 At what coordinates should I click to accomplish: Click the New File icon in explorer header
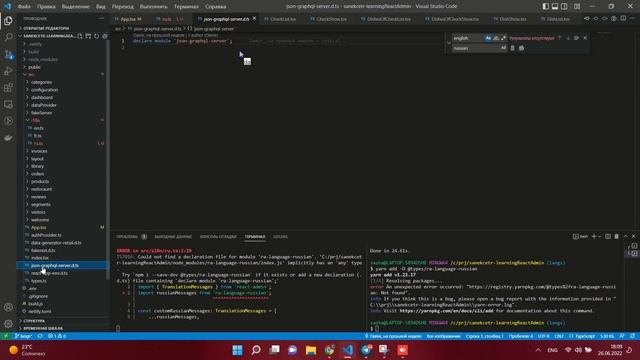pyautogui.click(x=80, y=36)
